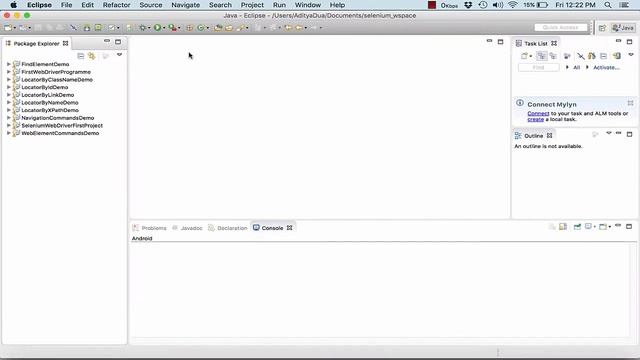
Task: Select the LocatorByNameDemo project
Action: click(x=49, y=102)
